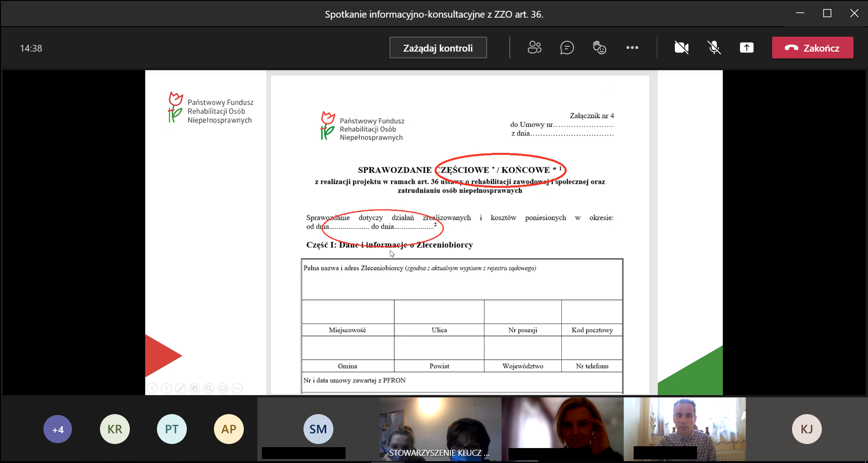Show the participants panel
This screenshot has height=463, width=868.
point(534,48)
